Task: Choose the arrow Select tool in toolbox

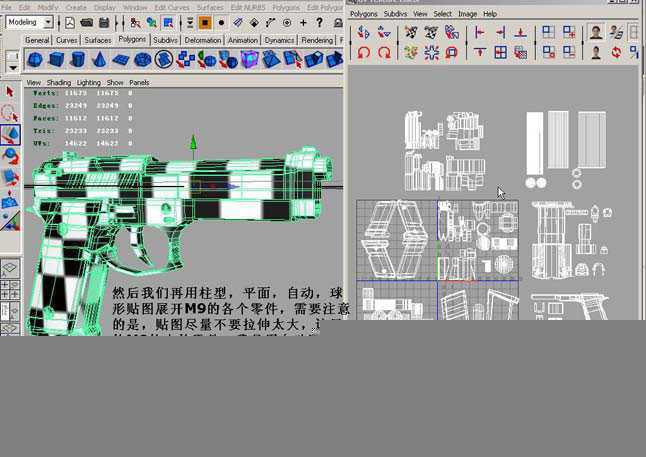Action: [x=10, y=91]
